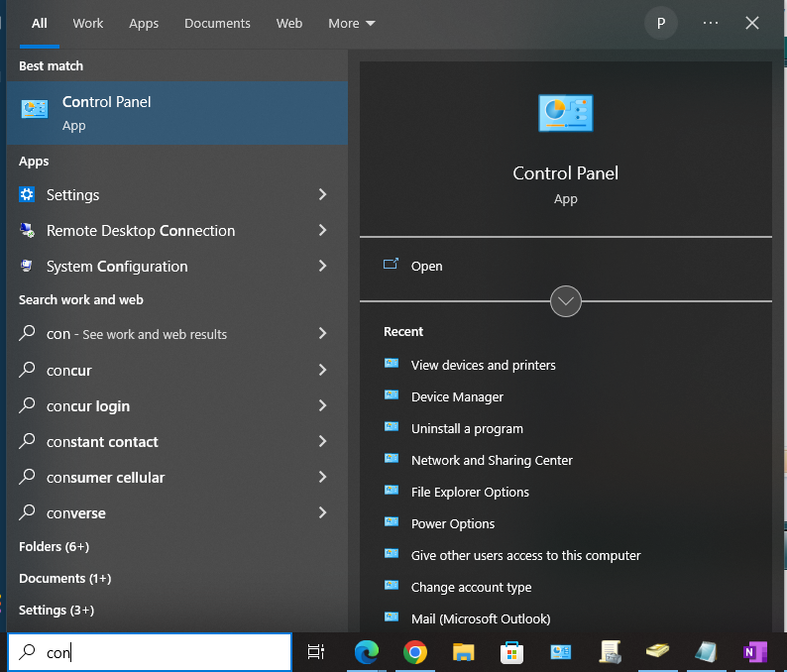
Task: Open recent Power Options
Action: pos(453,523)
